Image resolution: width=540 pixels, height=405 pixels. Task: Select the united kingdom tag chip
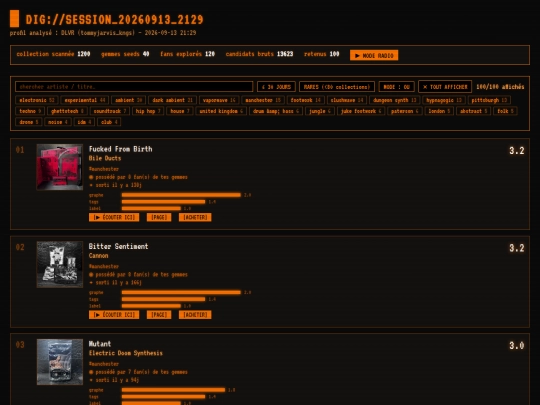coord(221,111)
